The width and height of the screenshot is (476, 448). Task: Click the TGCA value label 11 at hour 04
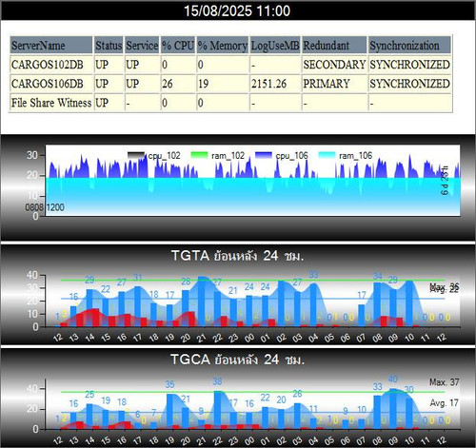point(313,409)
